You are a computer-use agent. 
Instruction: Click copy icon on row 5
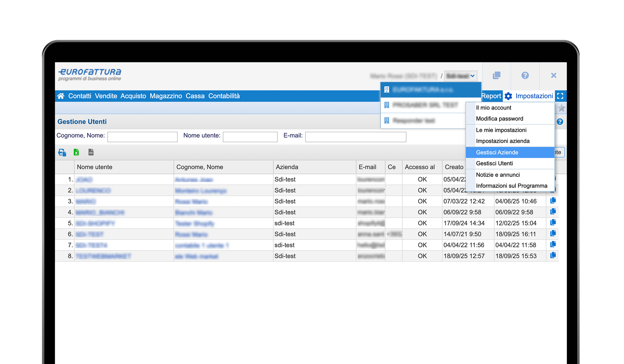[553, 222]
